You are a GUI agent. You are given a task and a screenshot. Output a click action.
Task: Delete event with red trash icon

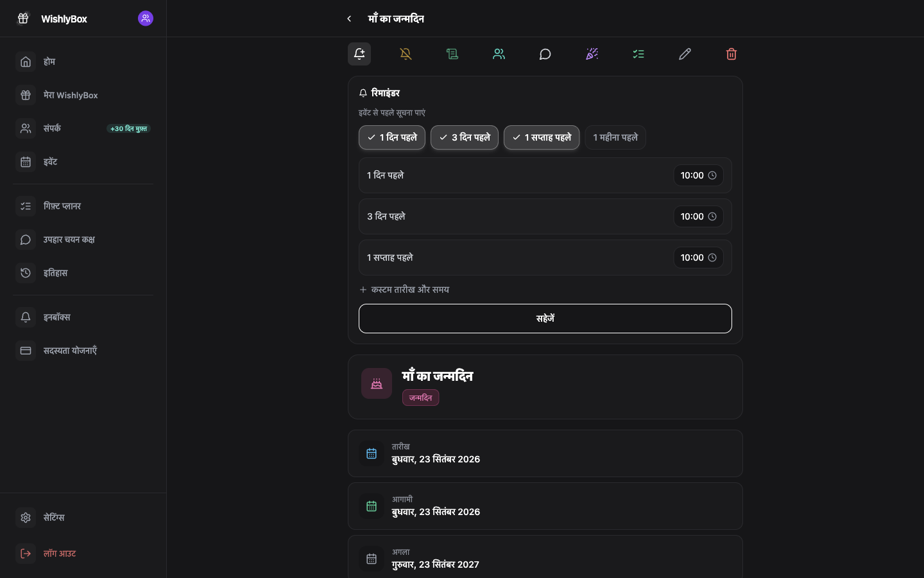pos(732,54)
